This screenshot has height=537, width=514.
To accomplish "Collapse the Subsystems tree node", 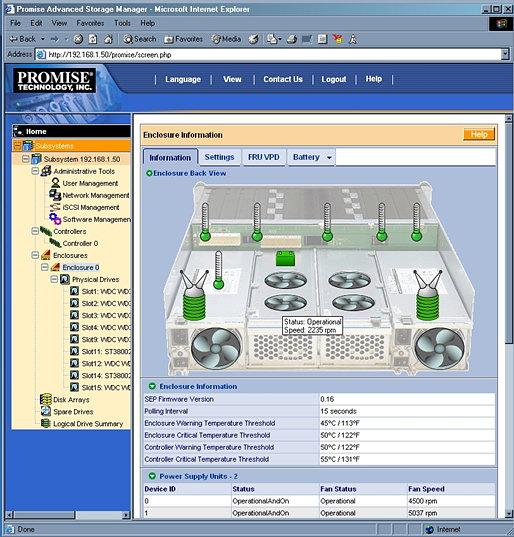I will [17, 146].
